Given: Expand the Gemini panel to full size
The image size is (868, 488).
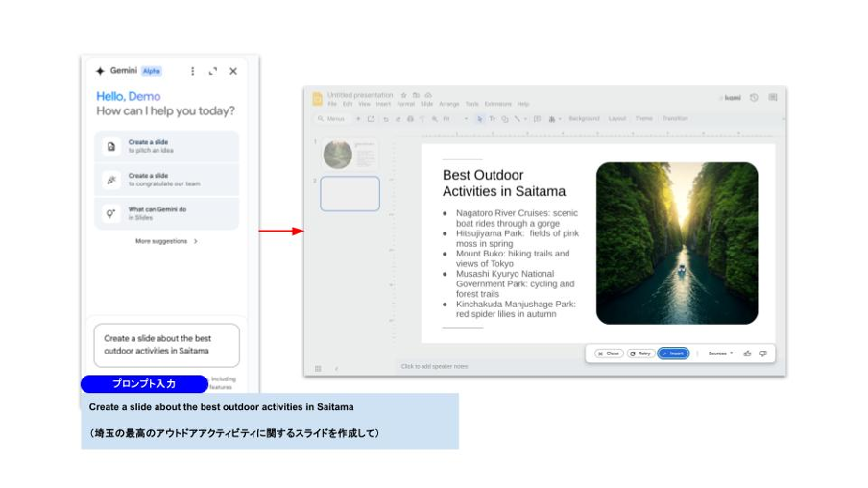Looking at the screenshot, I should tap(213, 71).
